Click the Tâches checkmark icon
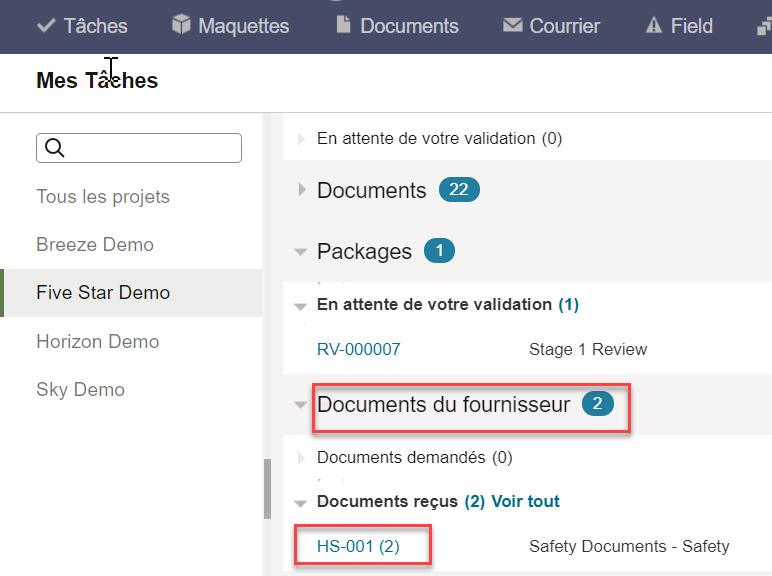Screen dimensions: 772x576 46,25
